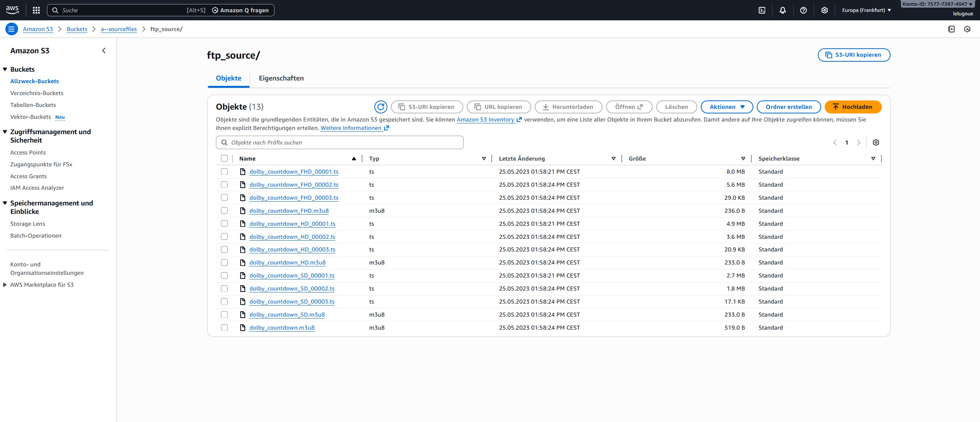This screenshot has width=980, height=422.
Task: Check dolby_countdown_FHD.m3u8 row
Action: tap(224, 210)
